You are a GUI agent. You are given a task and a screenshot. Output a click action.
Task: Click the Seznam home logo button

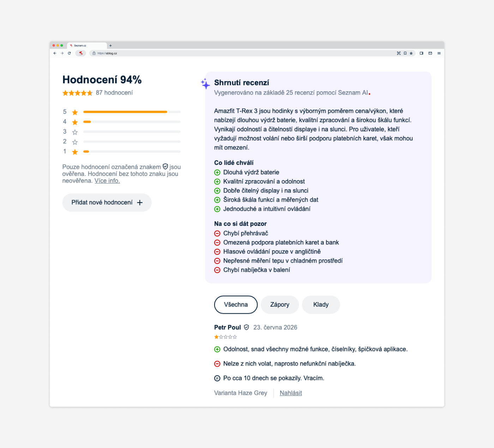pos(81,53)
